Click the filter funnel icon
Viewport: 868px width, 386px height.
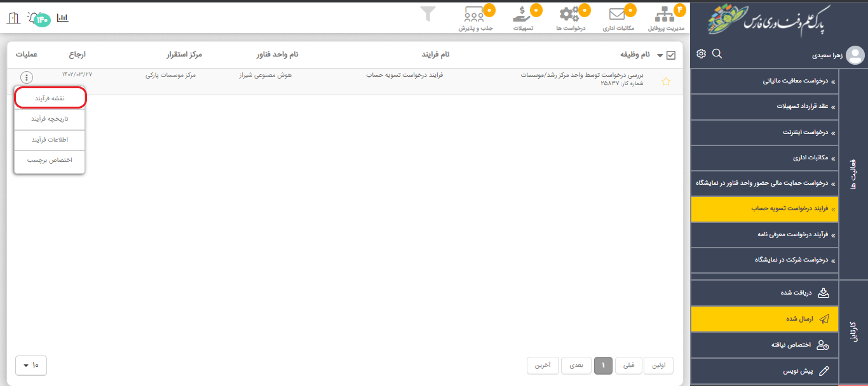click(x=428, y=13)
